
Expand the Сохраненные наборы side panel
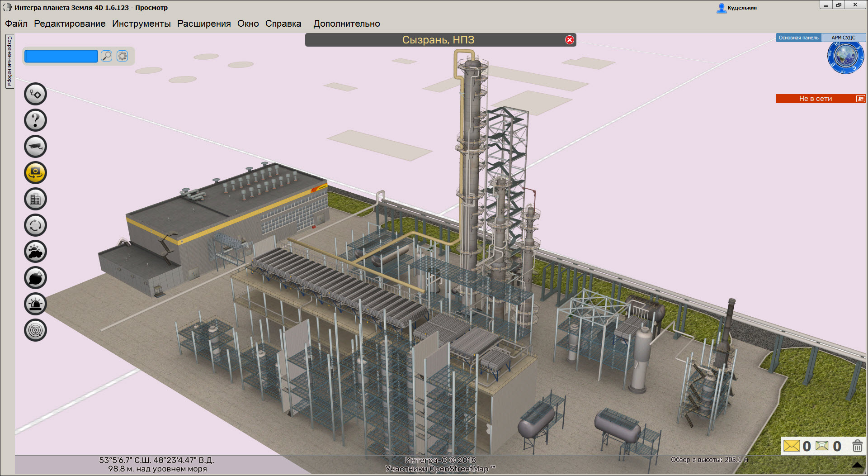coord(9,61)
